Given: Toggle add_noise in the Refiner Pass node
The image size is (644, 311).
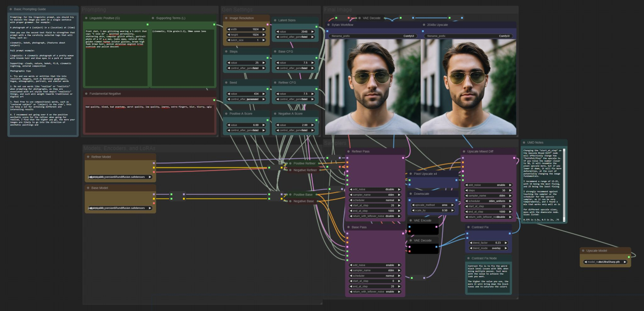Looking at the screenshot, I should (375, 189).
